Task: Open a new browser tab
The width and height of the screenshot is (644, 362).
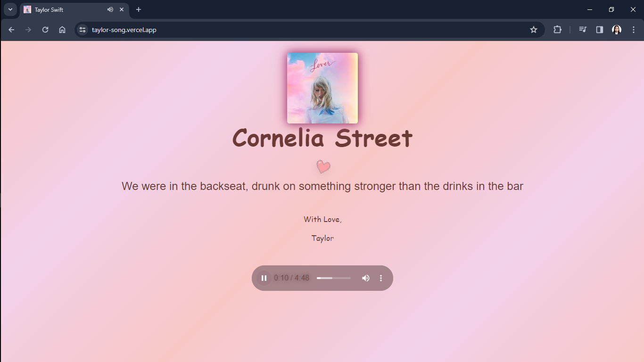Action: tap(139, 9)
